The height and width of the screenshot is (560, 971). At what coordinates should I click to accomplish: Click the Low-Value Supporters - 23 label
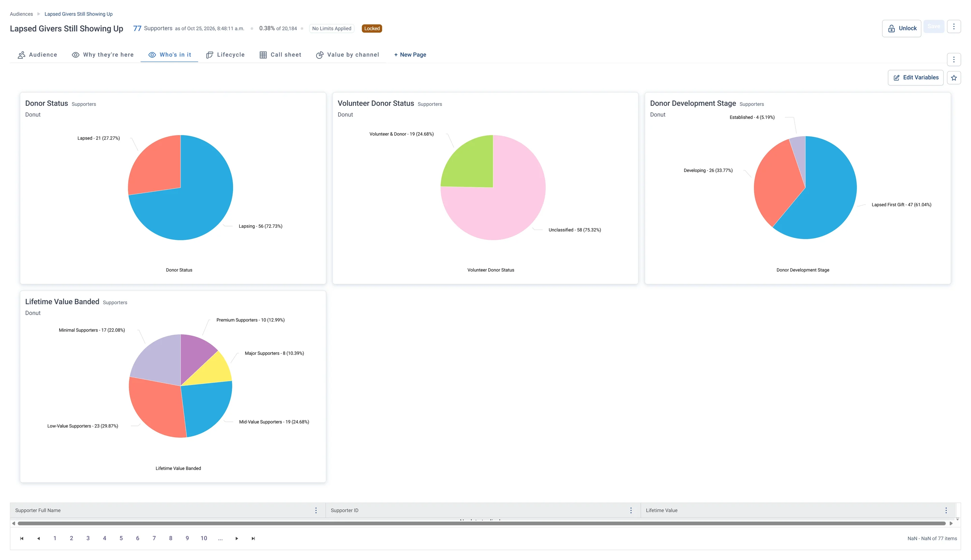(x=82, y=426)
